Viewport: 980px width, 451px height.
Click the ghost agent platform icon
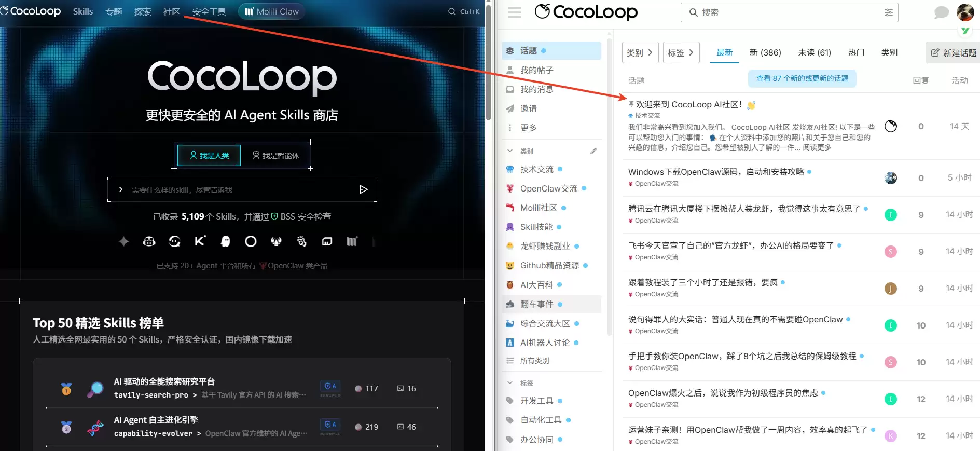coord(225,241)
